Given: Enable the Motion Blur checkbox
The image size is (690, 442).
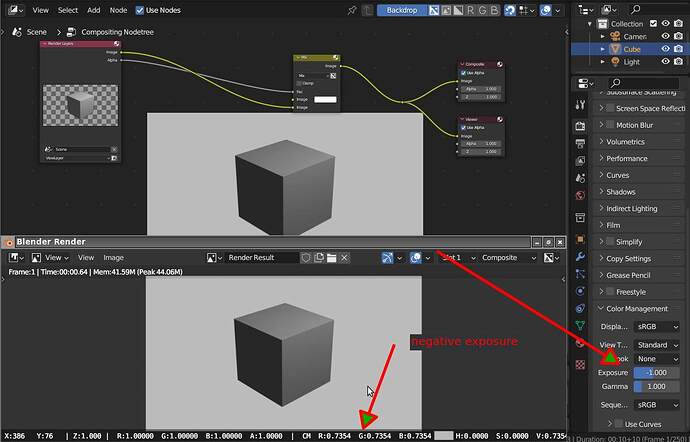Looking at the screenshot, I should coord(610,125).
